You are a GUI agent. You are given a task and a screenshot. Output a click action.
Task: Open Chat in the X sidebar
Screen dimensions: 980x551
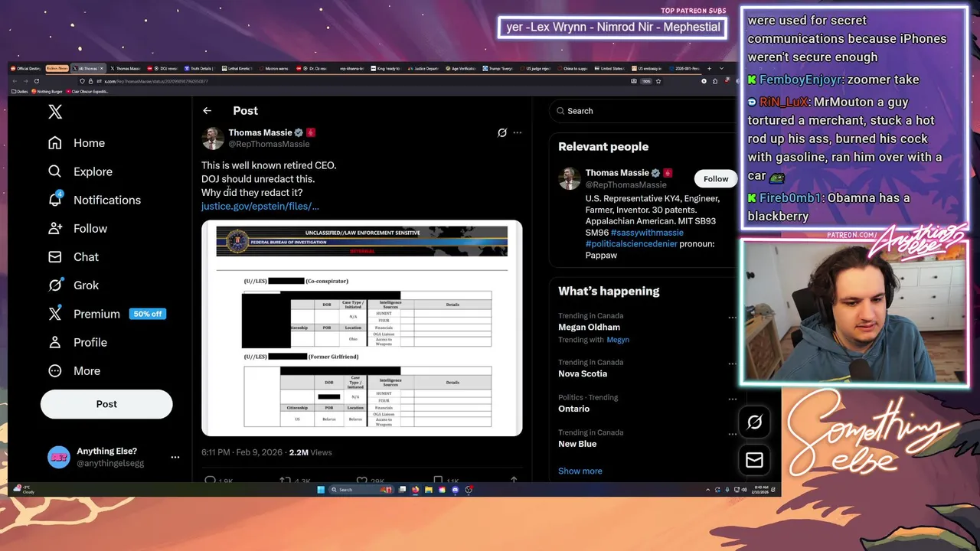(73, 256)
